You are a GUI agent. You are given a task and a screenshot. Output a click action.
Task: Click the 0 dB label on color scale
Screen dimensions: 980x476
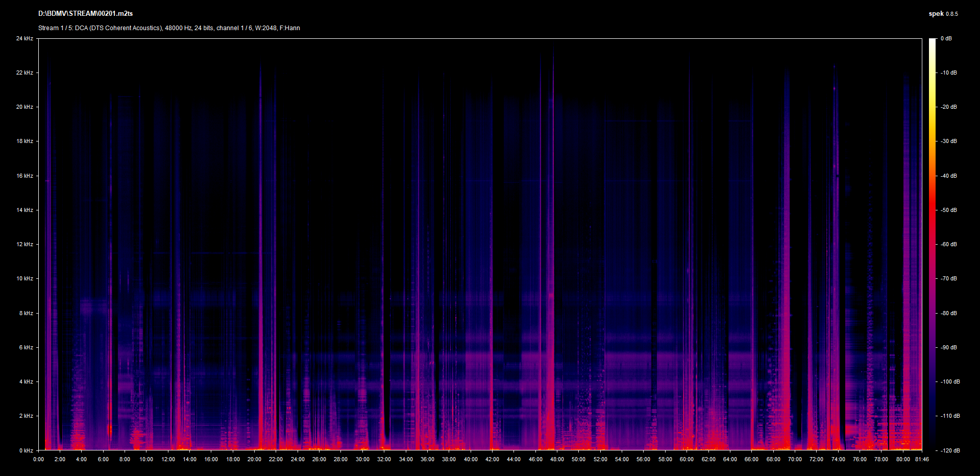946,39
